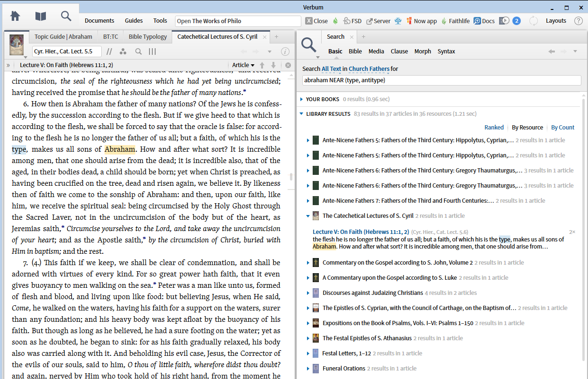Viewport: 588px width, 379px height.
Task: Click the Church Fathers collection link
Action: point(369,69)
